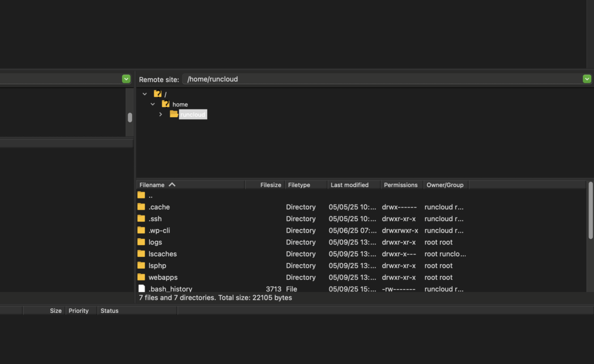
Task: Click the .wp-cli filename
Action: (159, 231)
